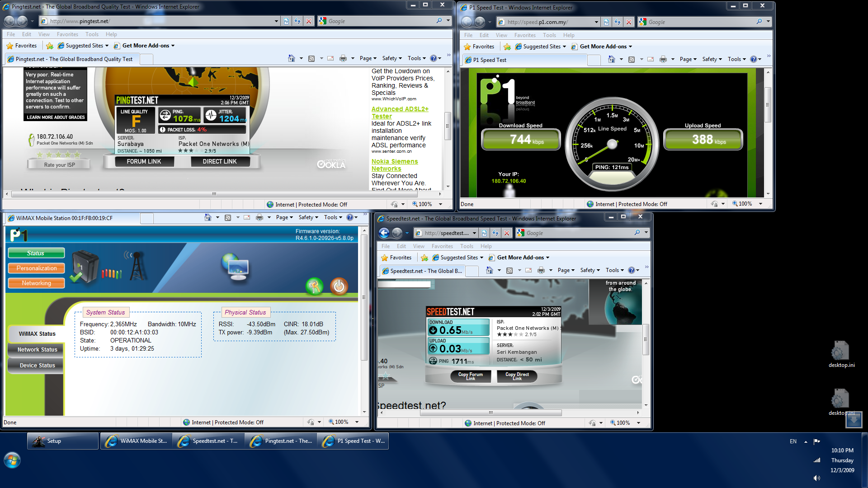The image size is (868, 488).
Task: Open the Favorites menu in Pingtest window
Action: coord(67,34)
